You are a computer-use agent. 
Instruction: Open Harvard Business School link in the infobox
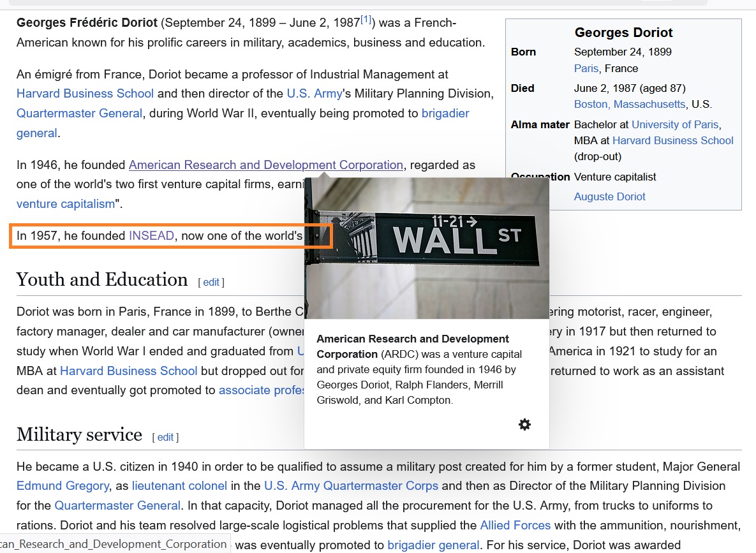[x=672, y=140]
